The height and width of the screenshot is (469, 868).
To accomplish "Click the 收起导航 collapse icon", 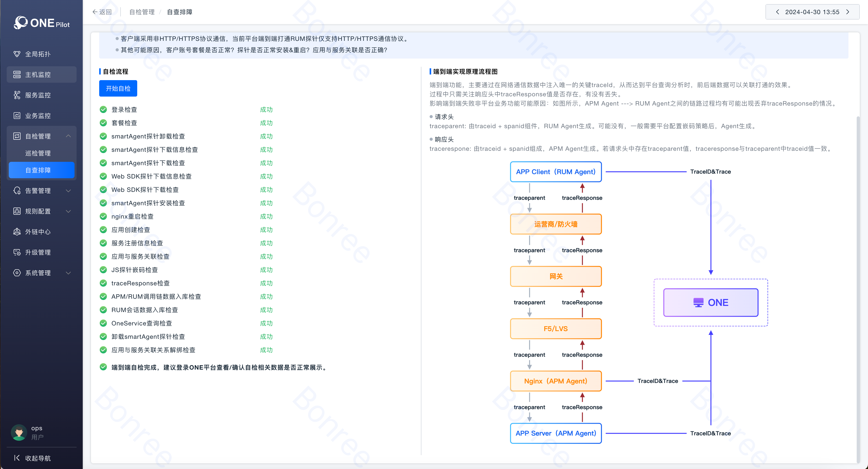I will tap(17, 458).
